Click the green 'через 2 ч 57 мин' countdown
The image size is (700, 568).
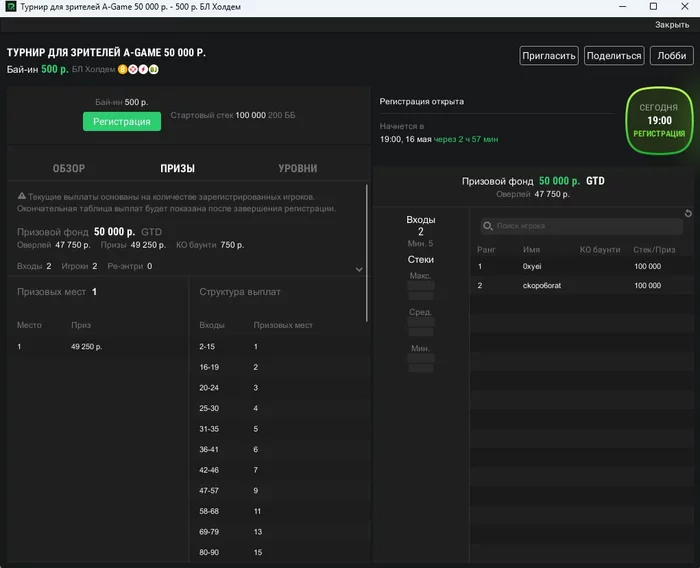click(x=466, y=139)
